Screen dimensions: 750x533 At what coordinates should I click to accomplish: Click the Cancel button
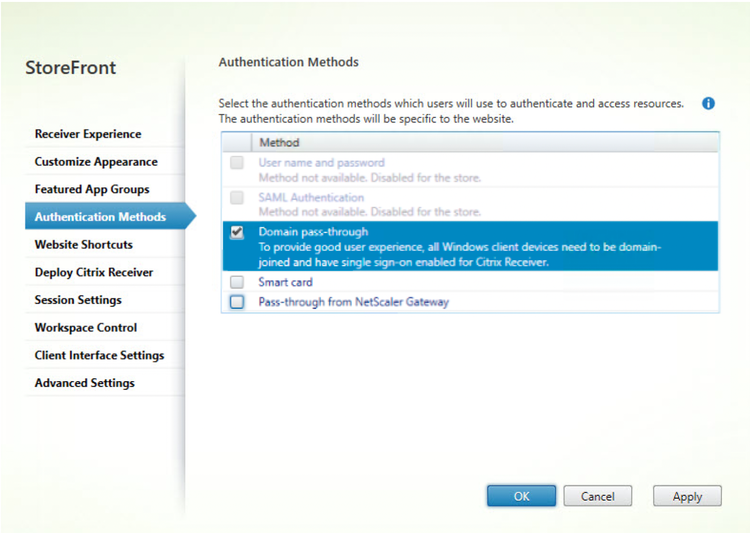pyautogui.click(x=597, y=496)
